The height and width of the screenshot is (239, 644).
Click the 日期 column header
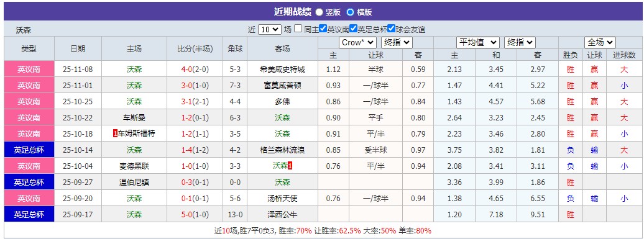coord(78,49)
